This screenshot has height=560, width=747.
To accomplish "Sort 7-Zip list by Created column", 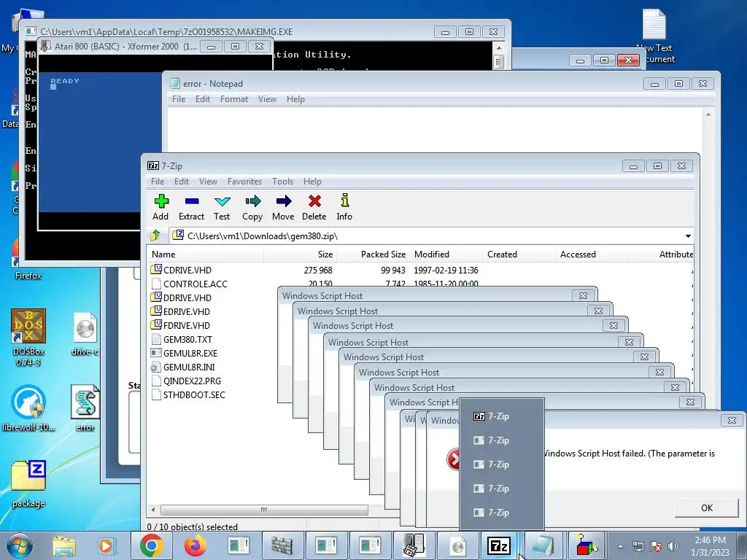I will point(519,254).
